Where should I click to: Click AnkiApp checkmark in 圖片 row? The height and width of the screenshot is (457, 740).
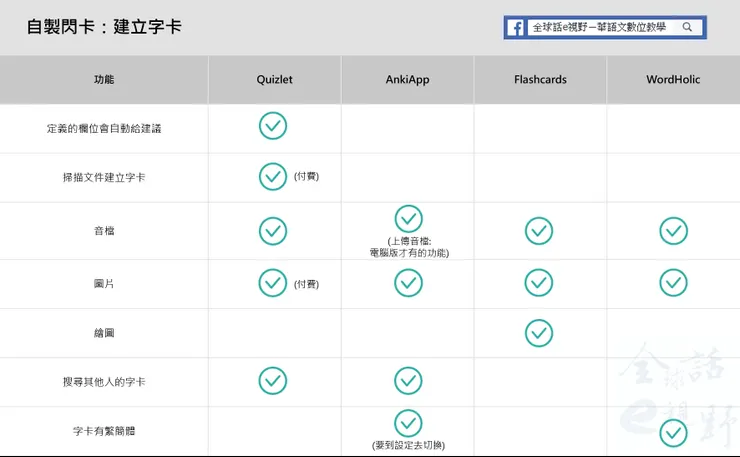pyautogui.click(x=408, y=283)
